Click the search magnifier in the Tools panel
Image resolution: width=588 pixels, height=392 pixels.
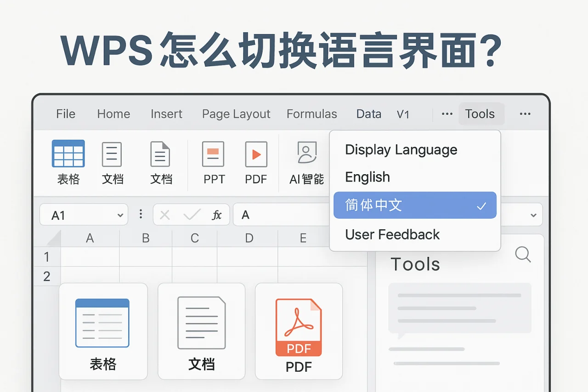(523, 255)
